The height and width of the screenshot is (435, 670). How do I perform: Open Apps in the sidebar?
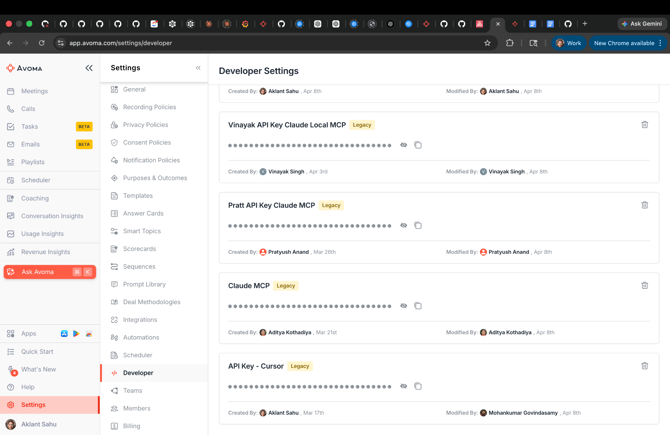coord(28,333)
